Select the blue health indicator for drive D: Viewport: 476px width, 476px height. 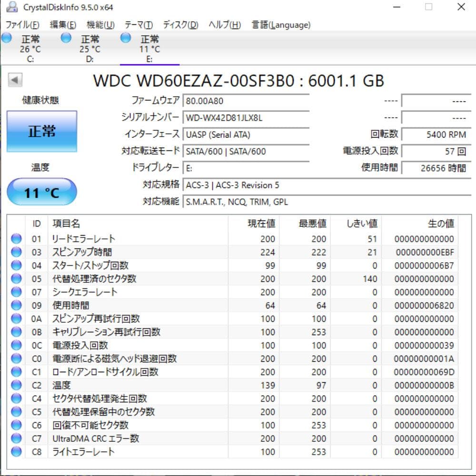[65, 38]
